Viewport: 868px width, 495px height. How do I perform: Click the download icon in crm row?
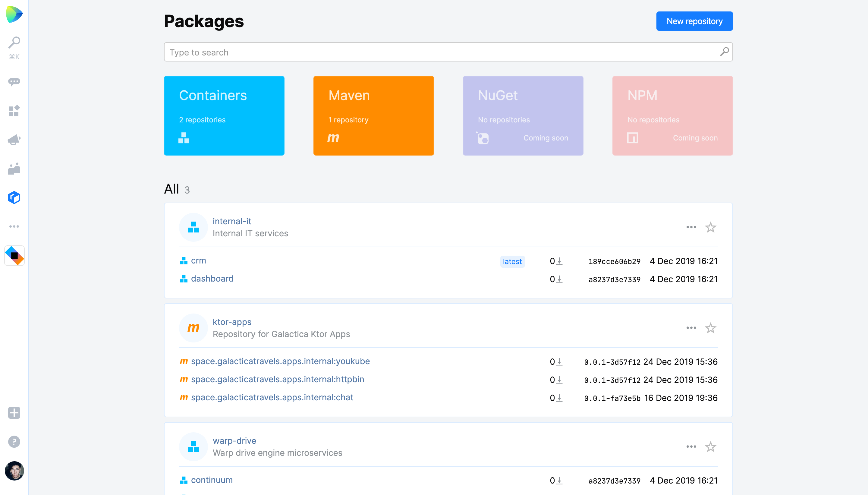[x=559, y=261]
